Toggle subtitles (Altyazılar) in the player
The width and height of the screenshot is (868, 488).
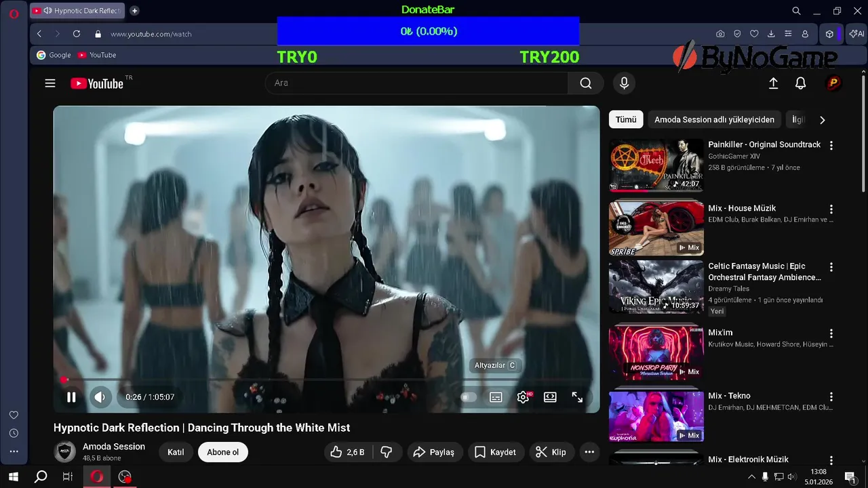click(496, 397)
